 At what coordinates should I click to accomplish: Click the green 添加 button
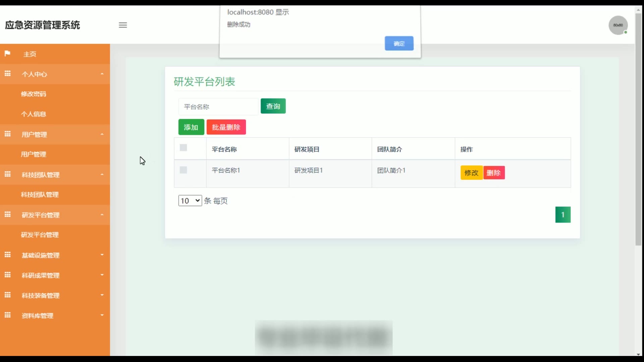(x=191, y=127)
